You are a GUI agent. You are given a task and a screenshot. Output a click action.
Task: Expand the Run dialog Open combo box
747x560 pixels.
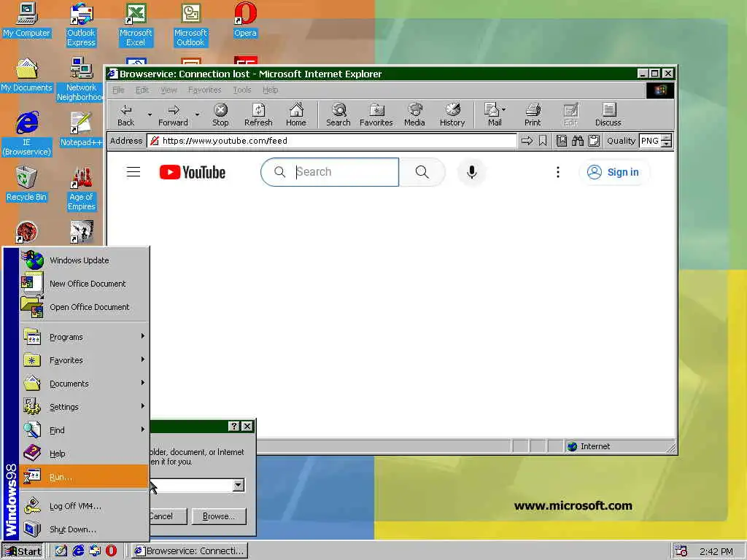[x=239, y=485]
